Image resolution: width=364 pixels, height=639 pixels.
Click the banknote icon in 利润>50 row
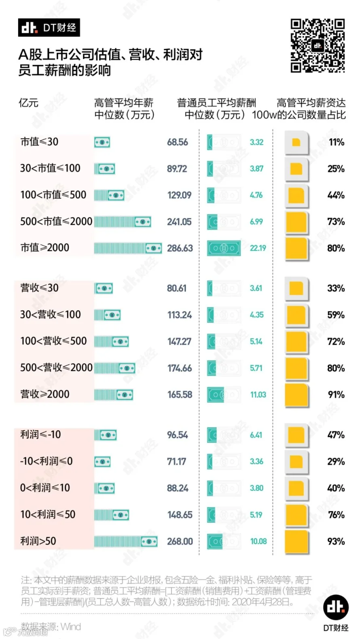click(126, 541)
